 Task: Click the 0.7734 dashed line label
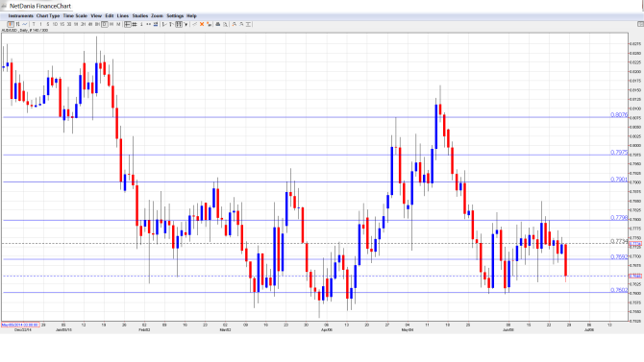(619, 241)
